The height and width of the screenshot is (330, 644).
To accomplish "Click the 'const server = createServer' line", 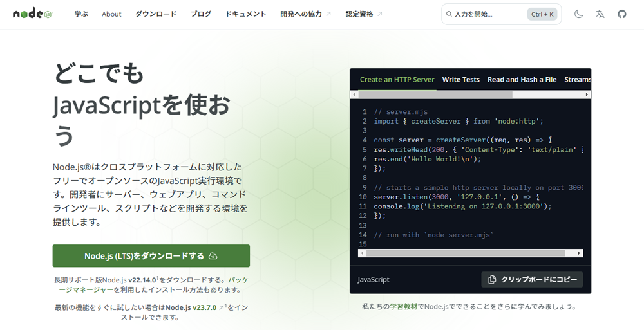I will click(463, 140).
